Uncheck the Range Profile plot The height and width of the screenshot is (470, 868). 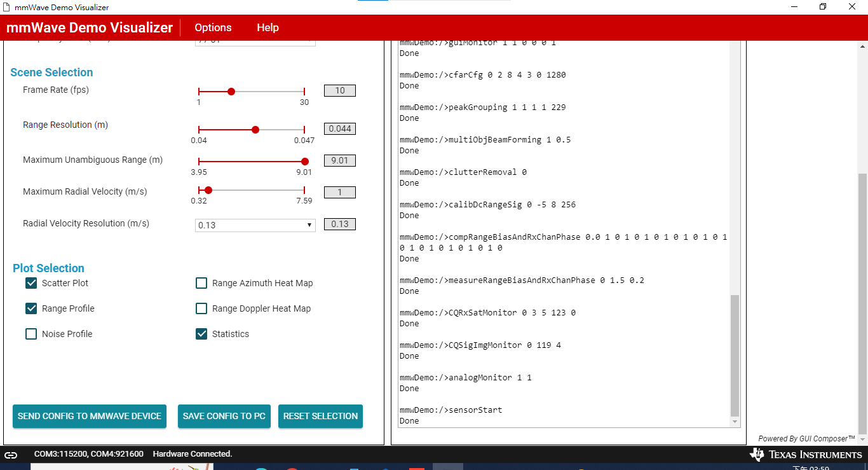pyautogui.click(x=31, y=308)
